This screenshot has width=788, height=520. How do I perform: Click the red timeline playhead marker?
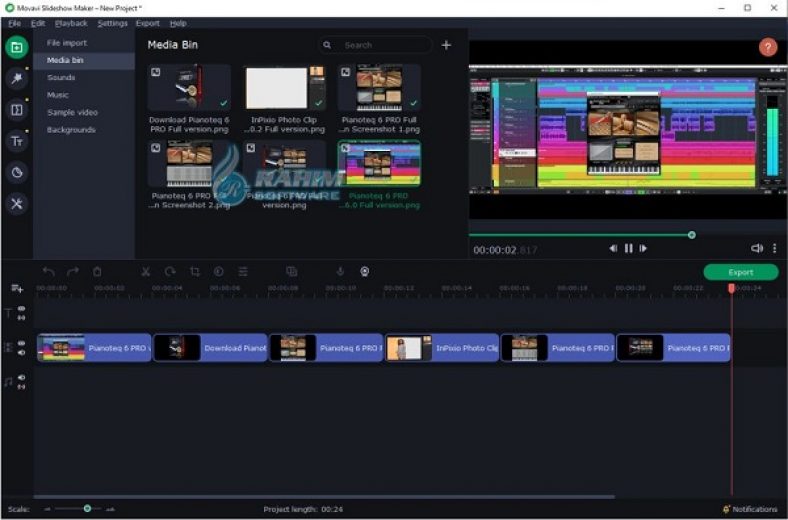(x=732, y=288)
